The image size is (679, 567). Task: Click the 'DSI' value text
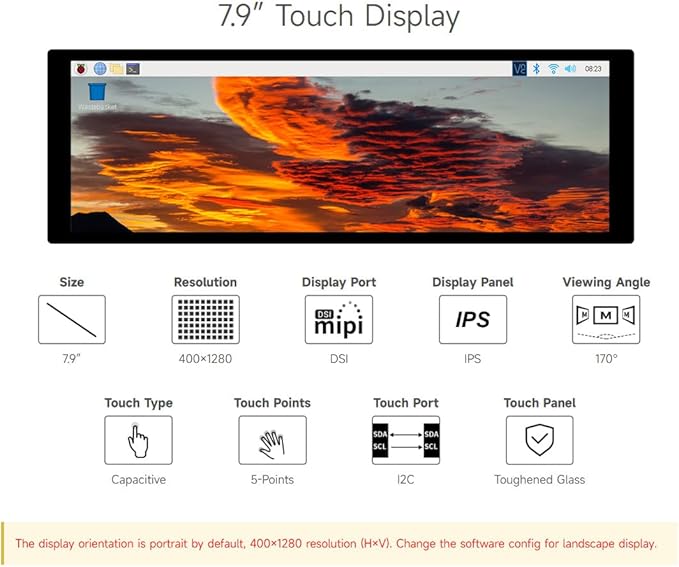[339, 359]
